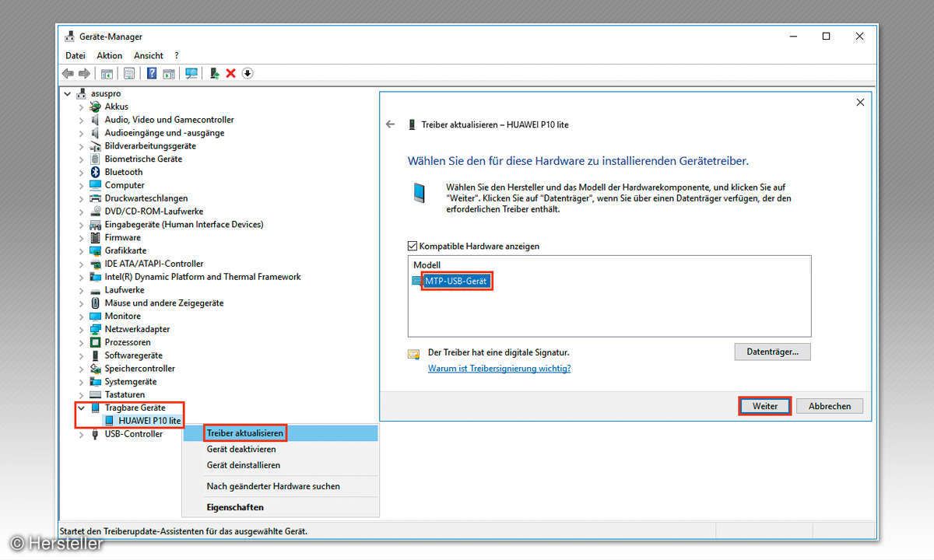Click the down-arrow circle toolbar icon
The width and height of the screenshot is (934, 560).
click(x=248, y=73)
